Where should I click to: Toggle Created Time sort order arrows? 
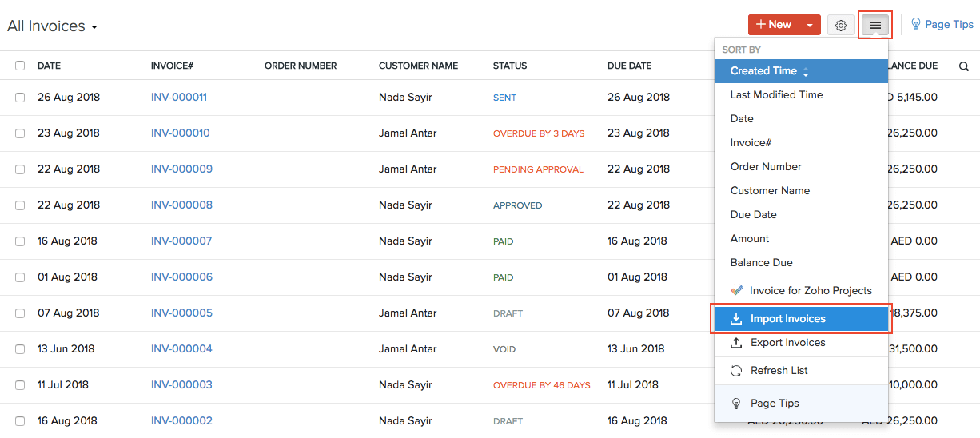pos(806,72)
